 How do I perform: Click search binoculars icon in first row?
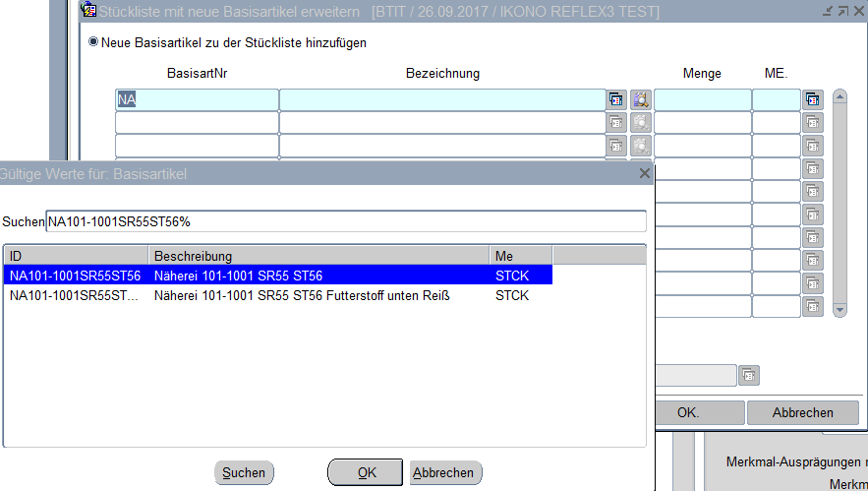641,99
